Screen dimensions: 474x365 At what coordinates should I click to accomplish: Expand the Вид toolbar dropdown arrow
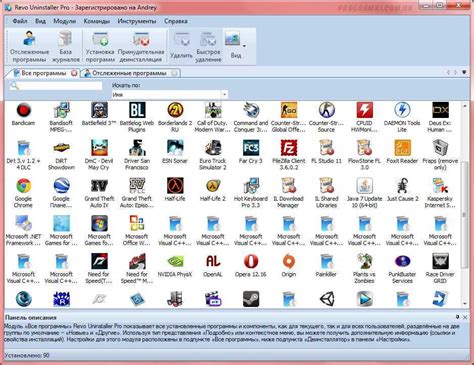pos(244,46)
